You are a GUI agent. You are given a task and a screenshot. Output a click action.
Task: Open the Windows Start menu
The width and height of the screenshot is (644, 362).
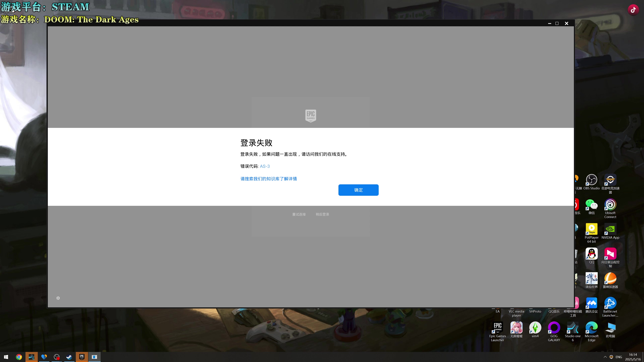(6, 357)
